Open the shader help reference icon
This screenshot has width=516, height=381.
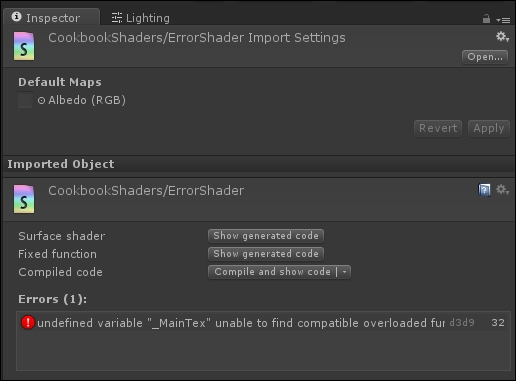click(x=484, y=190)
